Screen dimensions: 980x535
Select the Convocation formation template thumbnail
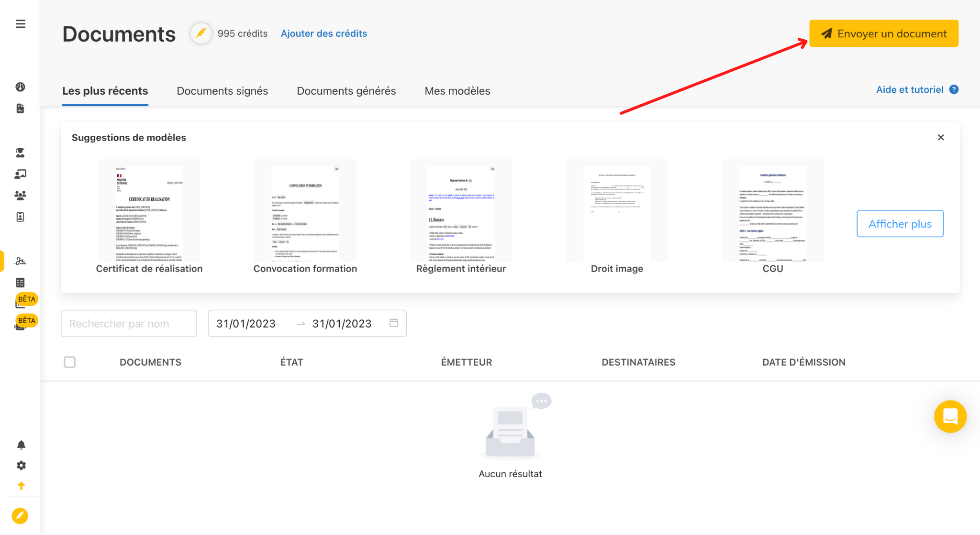305,210
